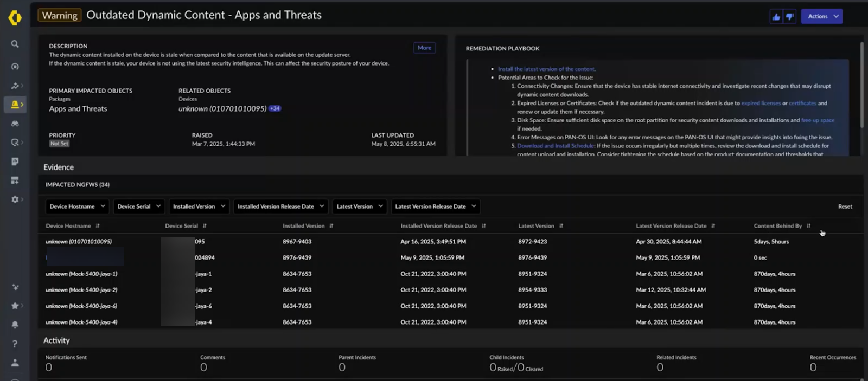This screenshot has height=381, width=868.
Task: Sort table by Device Serial column
Action: click(205, 226)
